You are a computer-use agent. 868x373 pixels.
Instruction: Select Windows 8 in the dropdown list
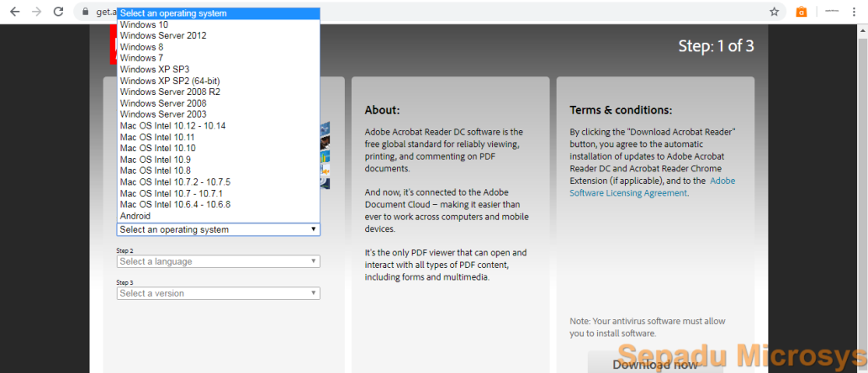coord(218,47)
